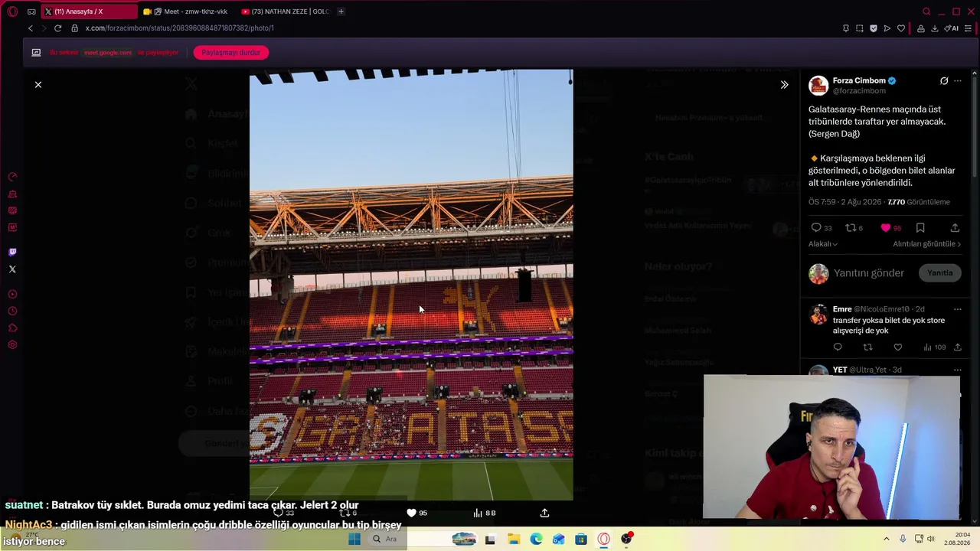The height and width of the screenshot is (551, 980).
Task: Like Emre's reply with the heart
Action: click(x=898, y=347)
